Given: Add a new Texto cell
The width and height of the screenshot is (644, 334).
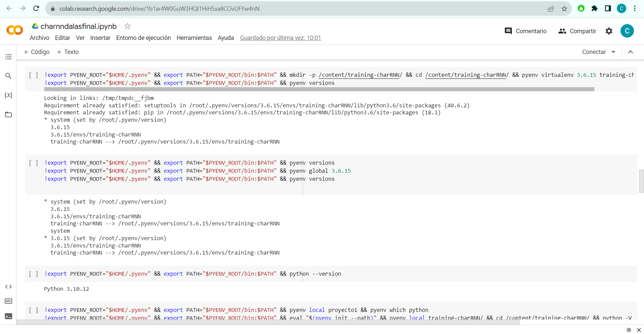Looking at the screenshot, I should pyautogui.click(x=68, y=52).
